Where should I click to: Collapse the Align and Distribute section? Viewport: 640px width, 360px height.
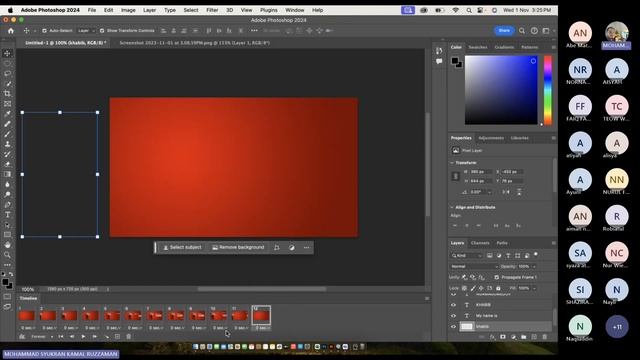452,207
